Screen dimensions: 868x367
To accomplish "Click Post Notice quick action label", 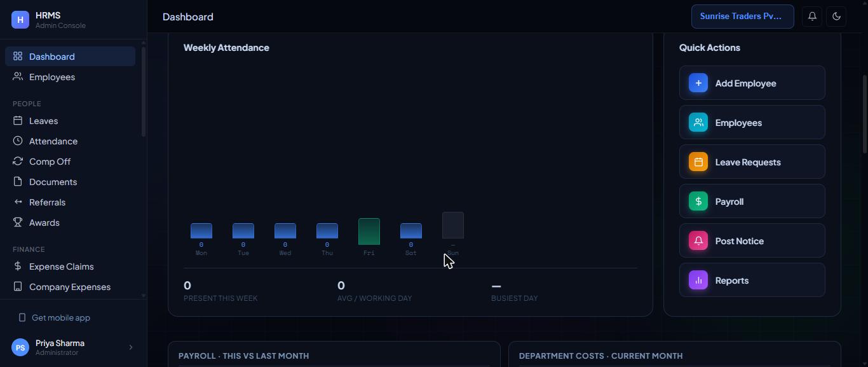I will 740,241.
